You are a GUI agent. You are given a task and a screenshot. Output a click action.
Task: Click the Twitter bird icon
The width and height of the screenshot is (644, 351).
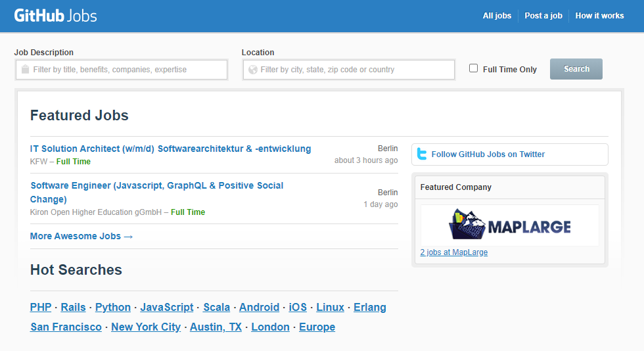[x=422, y=154]
